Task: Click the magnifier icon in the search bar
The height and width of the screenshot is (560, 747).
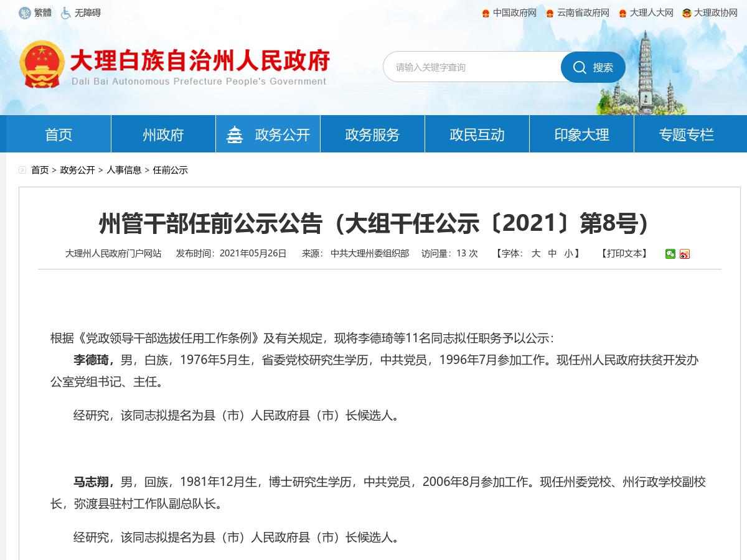Action: point(580,67)
